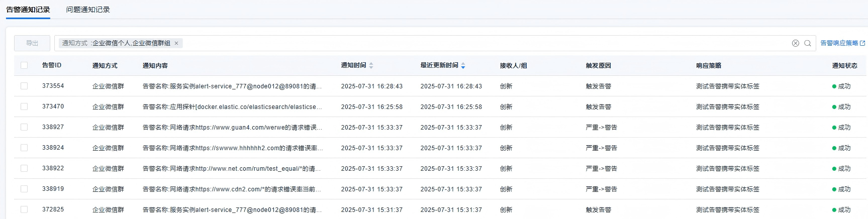The image size is (868, 219).
Task: Open the 告警通知记录 tab
Action: point(28,10)
